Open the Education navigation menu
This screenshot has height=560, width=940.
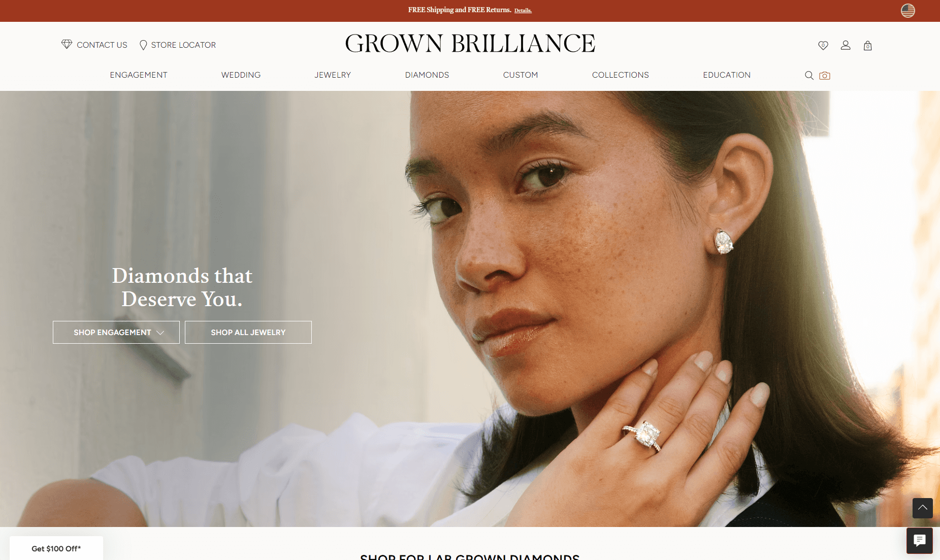[727, 75]
